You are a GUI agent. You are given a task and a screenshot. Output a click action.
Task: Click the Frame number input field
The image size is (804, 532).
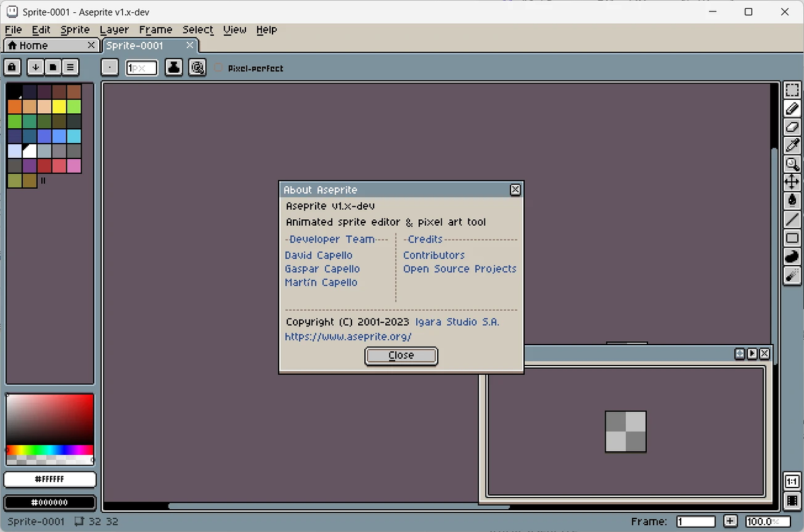click(695, 521)
